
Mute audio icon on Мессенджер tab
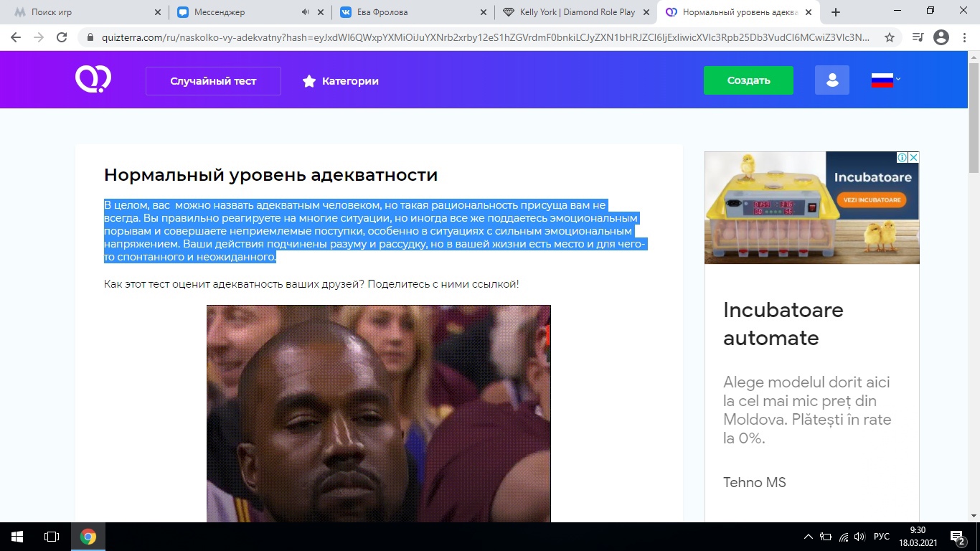pos(306,12)
